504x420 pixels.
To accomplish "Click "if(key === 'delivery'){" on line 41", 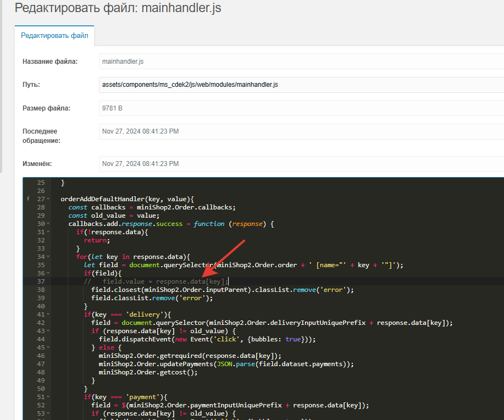I will (128, 314).
